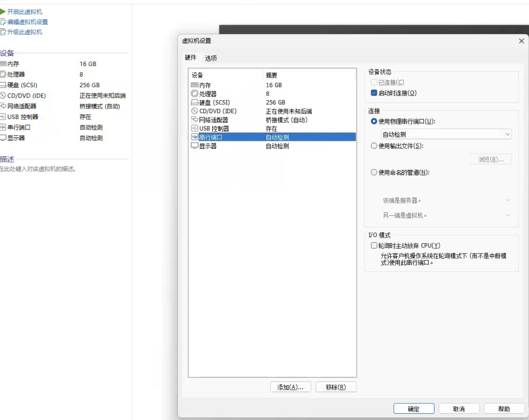Click the hard disk (SCSI) icon in dialog
Image resolution: width=529 pixels, height=420 pixels.
point(195,102)
